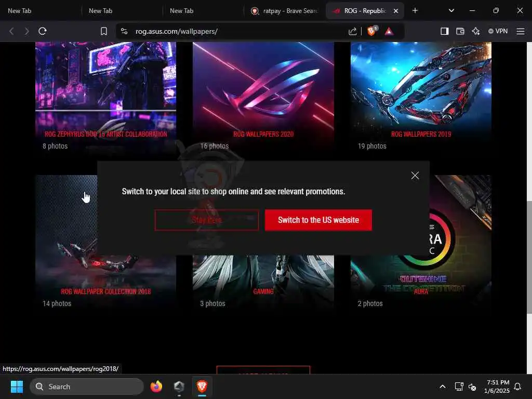Viewport: 532px width, 399px height.
Task: Open the Brave main hamburger menu
Action: pos(521,31)
